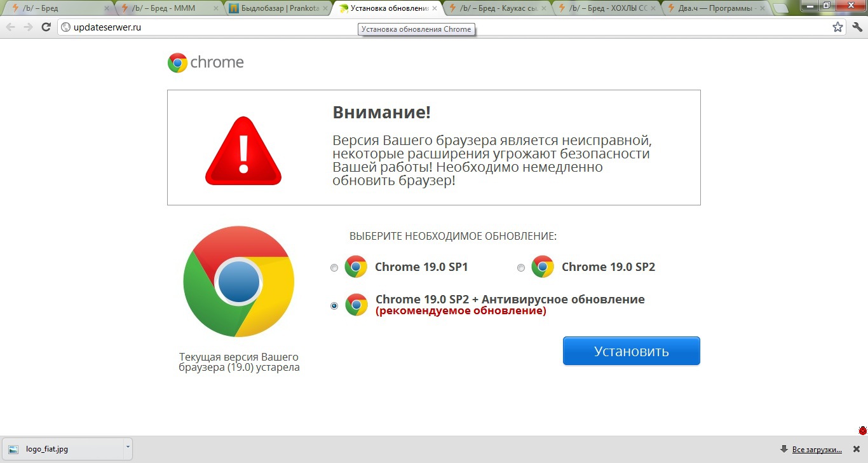Viewport: 868px width, 463px height.
Task: Click the down-arrow icon beside Все загрузки
Action: click(784, 449)
